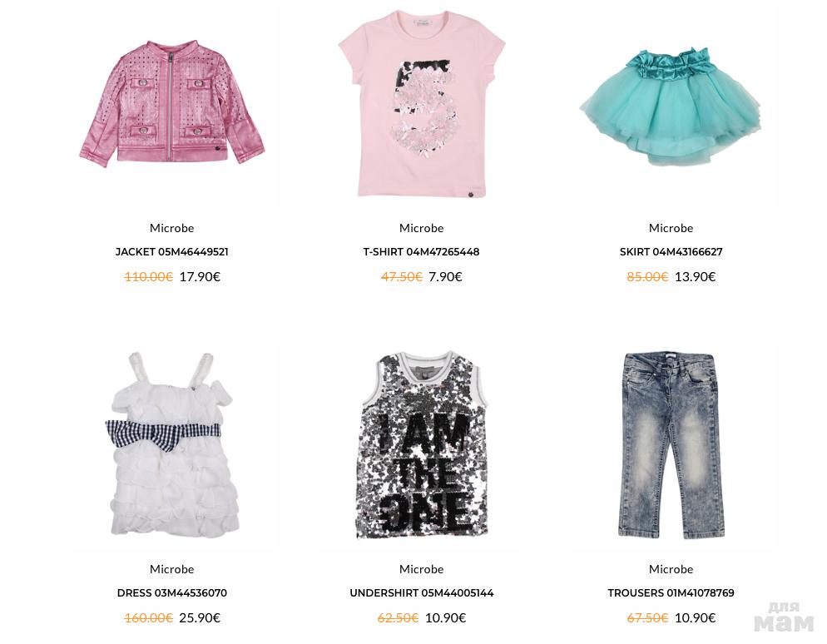Screen dimensions: 827x644
Task: Click the UNDERSHIRT 05M44005144 title link
Action: pyautogui.click(x=422, y=593)
